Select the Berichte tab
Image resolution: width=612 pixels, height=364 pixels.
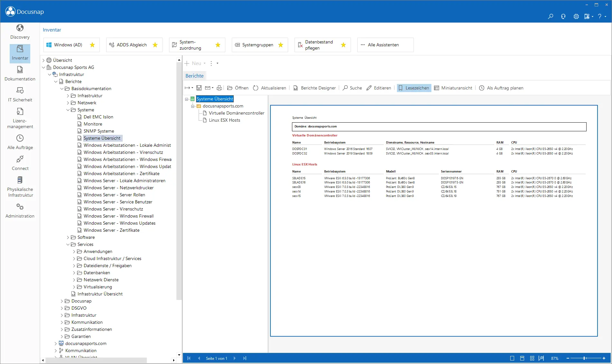click(x=194, y=76)
